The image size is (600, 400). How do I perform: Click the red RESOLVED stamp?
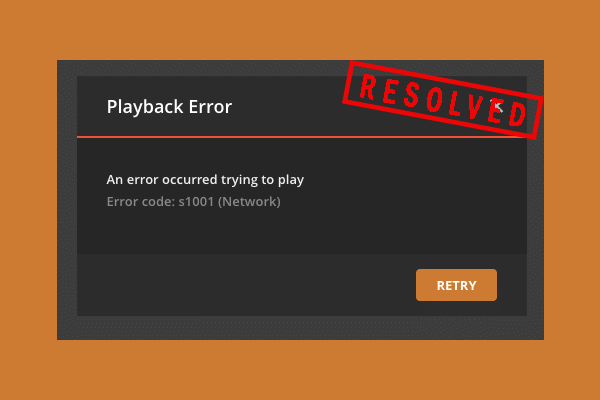pyautogui.click(x=443, y=100)
